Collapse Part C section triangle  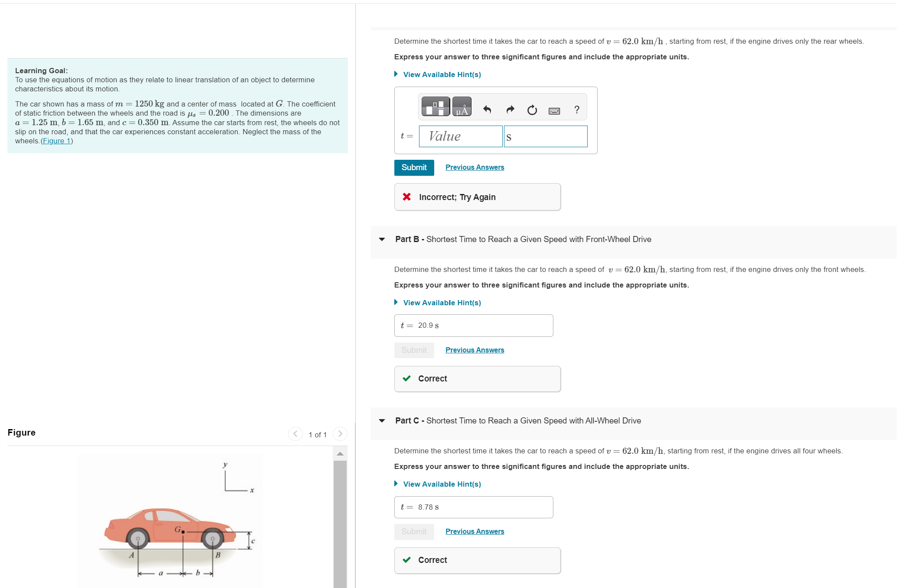(x=382, y=421)
